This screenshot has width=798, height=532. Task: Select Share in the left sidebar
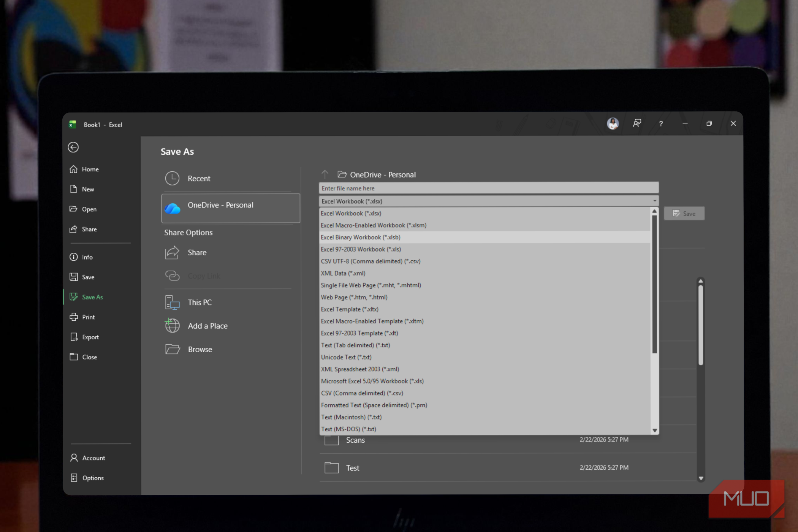point(89,229)
